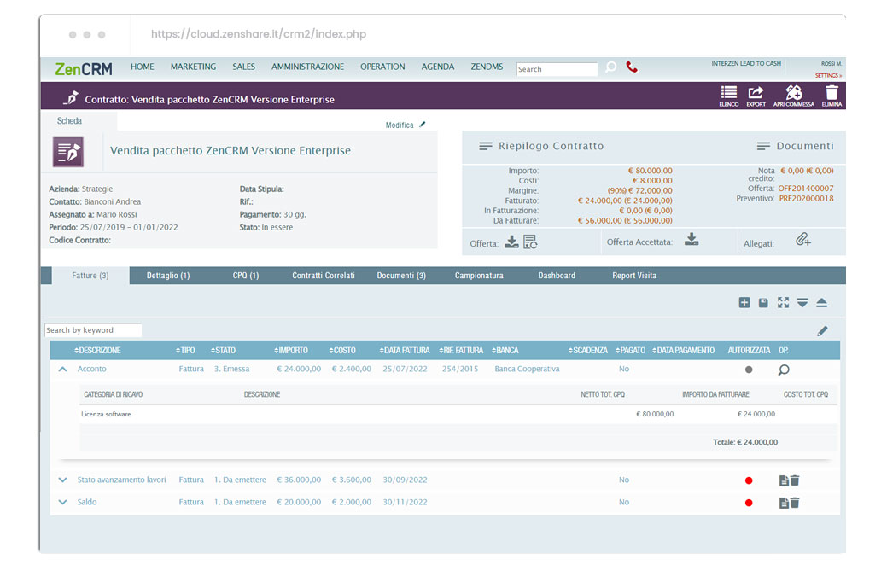Click the Modifica link
887x588 pixels.
[x=400, y=125]
